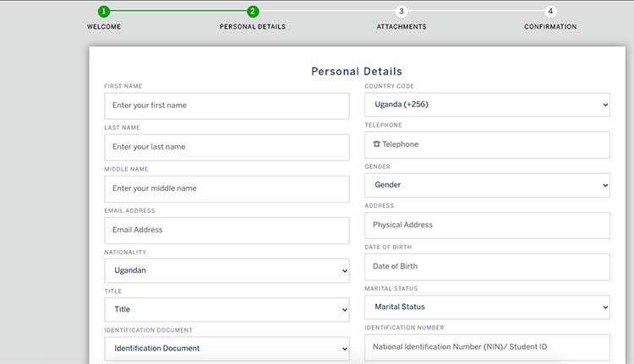The image size is (634, 364).
Task: Select the CONFIRMATION step label
Action: (x=550, y=27)
